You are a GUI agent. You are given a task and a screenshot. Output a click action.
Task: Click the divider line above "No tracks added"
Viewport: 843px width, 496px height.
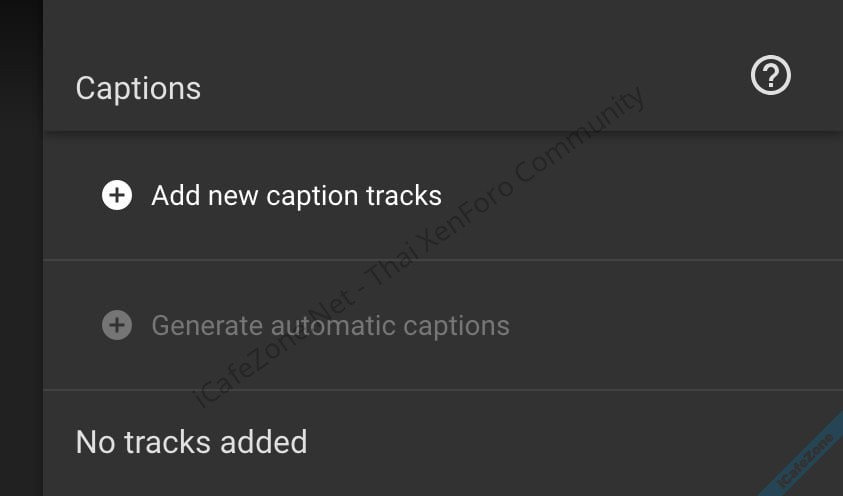pos(440,390)
